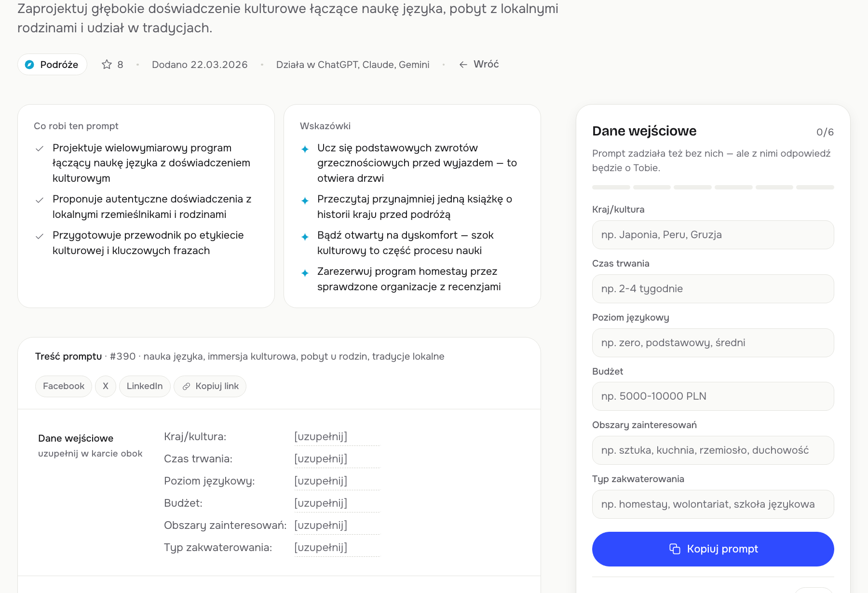868x593 pixels.
Task: Click the [uzupełnij] placeholder for Kraj/kultura
Action: (321, 437)
